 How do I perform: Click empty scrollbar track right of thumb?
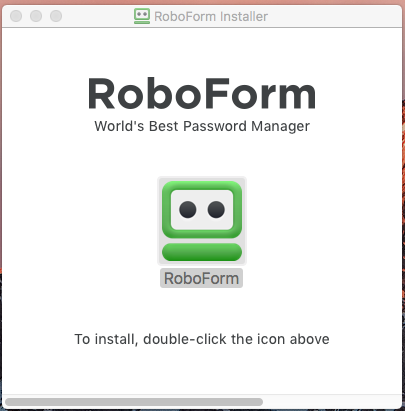pos(332,402)
